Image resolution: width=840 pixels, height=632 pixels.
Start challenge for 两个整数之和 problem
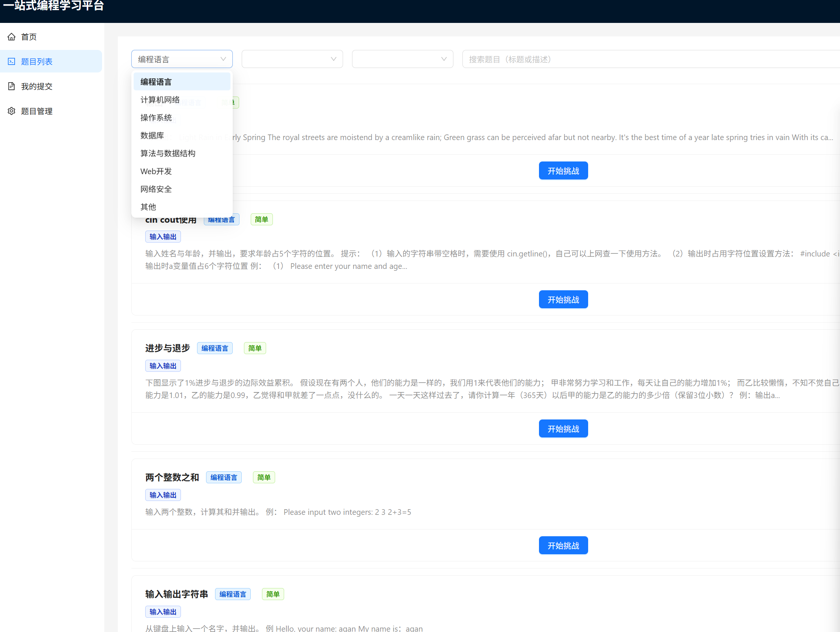click(x=563, y=545)
